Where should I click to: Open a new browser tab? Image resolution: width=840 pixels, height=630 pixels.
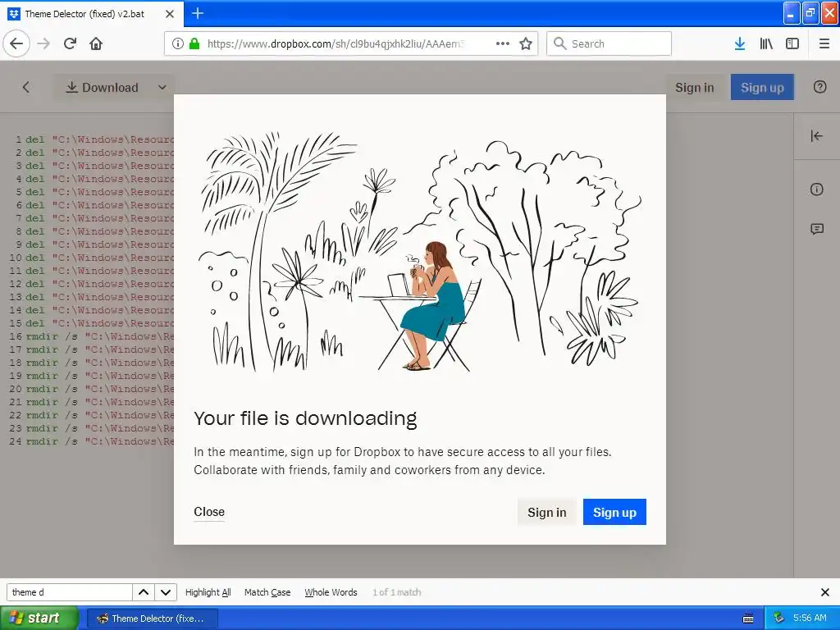(198, 13)
